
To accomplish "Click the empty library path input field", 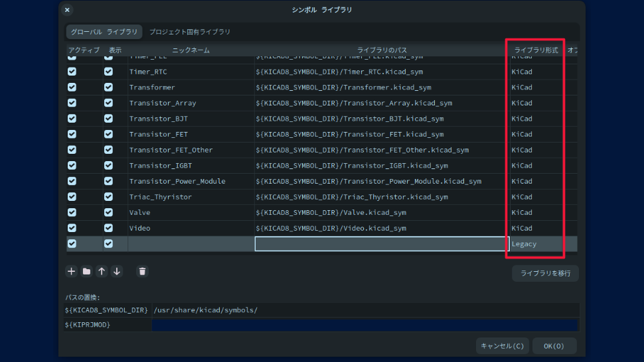I will (x=382, y=244).
